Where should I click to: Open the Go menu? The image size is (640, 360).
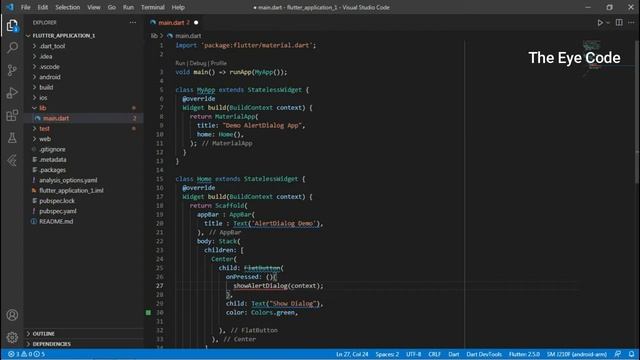click(112, 7)
